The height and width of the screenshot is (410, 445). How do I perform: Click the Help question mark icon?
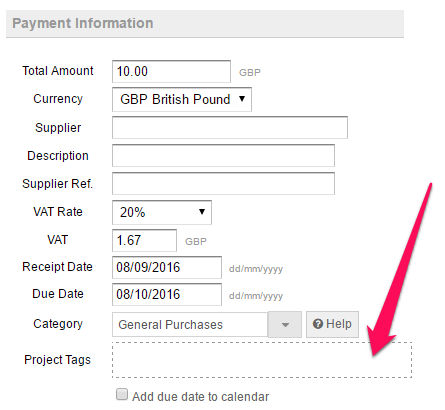[318, 324]
